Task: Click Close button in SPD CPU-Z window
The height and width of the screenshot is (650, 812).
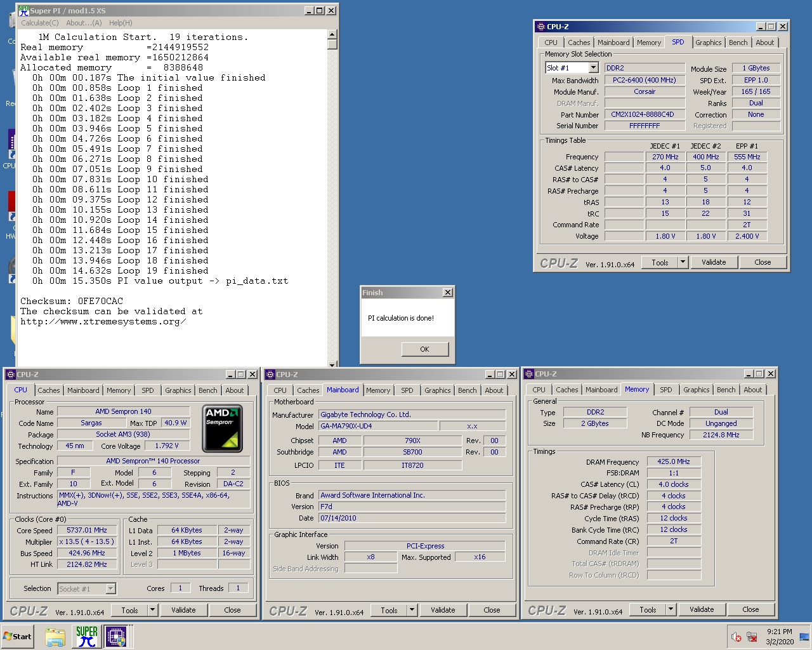Action: (x=763, y=262)
